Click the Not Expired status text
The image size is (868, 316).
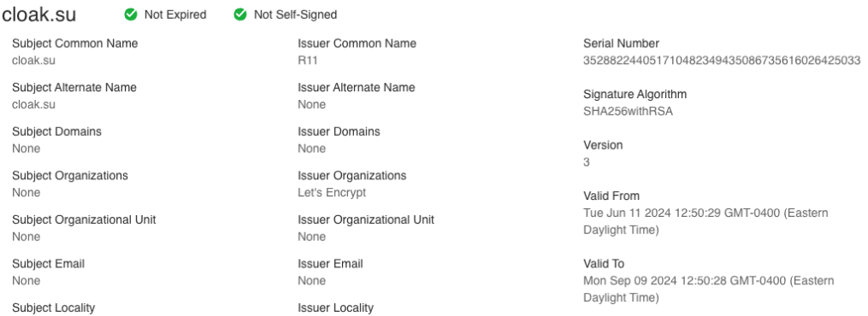click(x=175, y=15)
